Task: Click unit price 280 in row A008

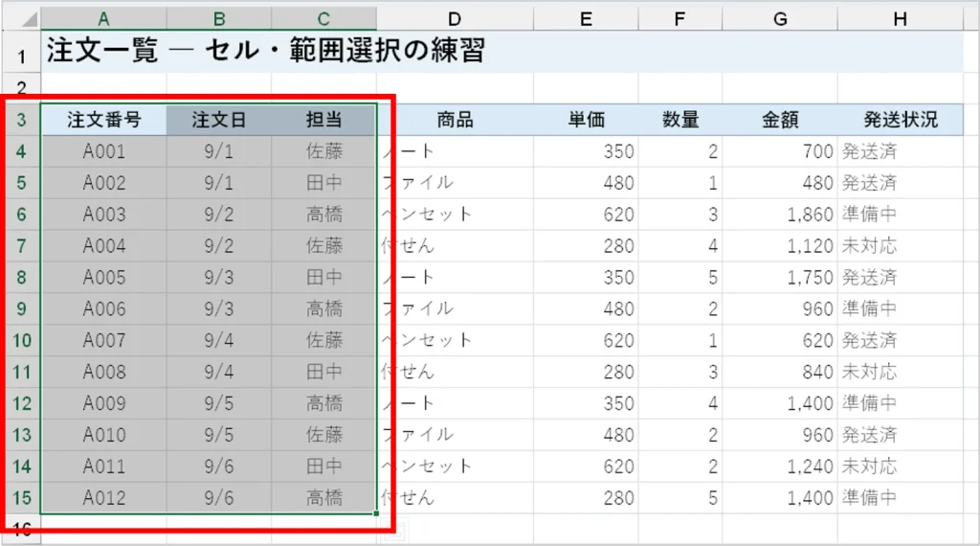Action: pyautogui.click(x=586, y=372)
